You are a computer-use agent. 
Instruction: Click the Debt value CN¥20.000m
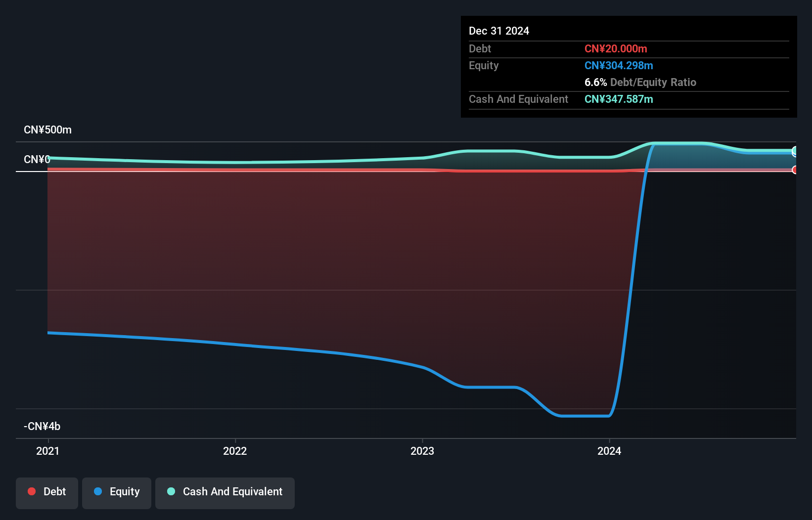(x=616, y=49)
